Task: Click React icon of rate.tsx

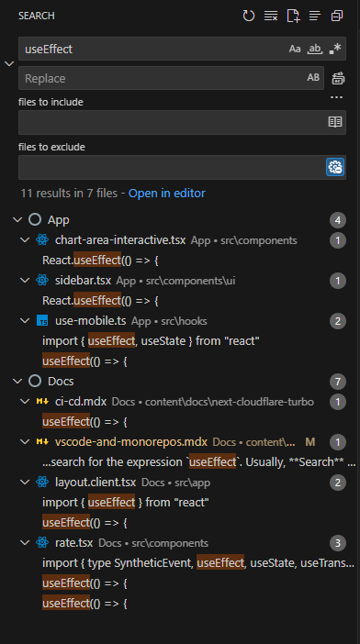Action: pyautogui.click(x=42, y=543)
